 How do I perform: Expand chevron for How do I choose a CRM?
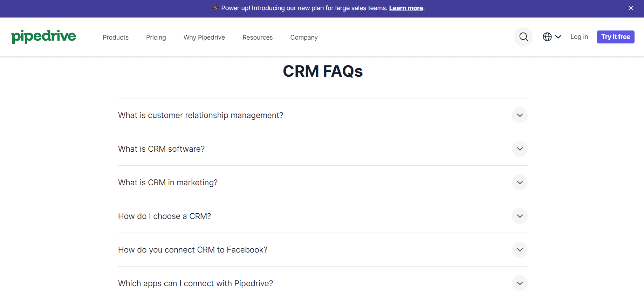coord(520,216)
